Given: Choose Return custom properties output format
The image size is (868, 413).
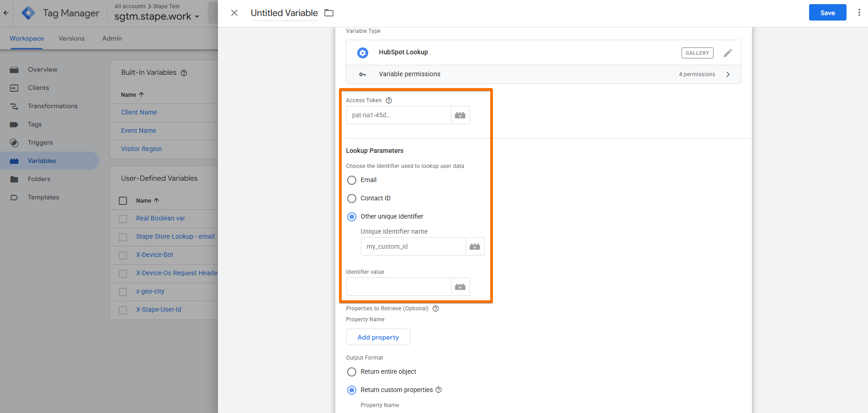Looking at the screenshot, I should 352,390.
